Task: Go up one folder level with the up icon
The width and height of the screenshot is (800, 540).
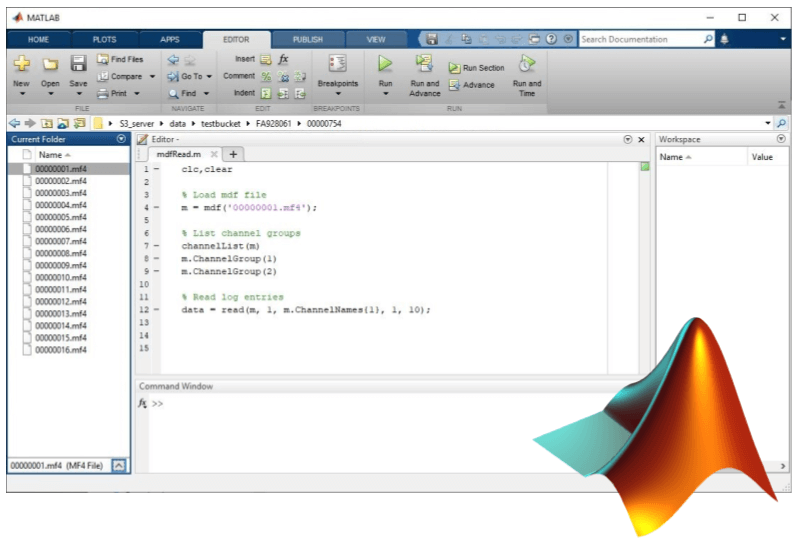Action: point(46,123)
